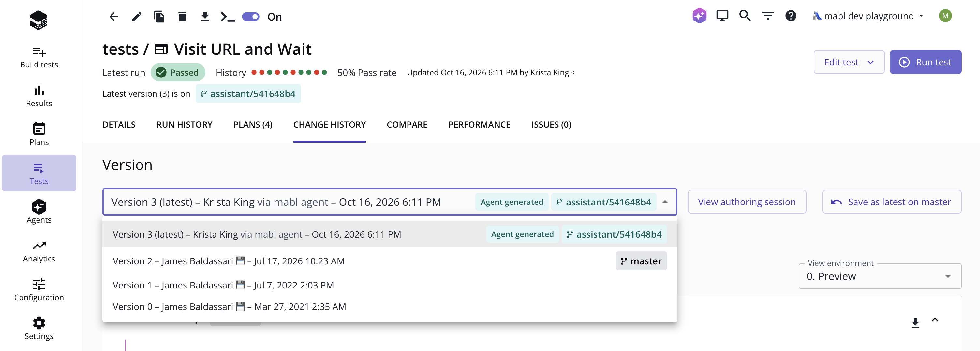Open the ISSUES (0) tab
The width and height of the screenshot is (980, 351).
click(x=551, y=125)
